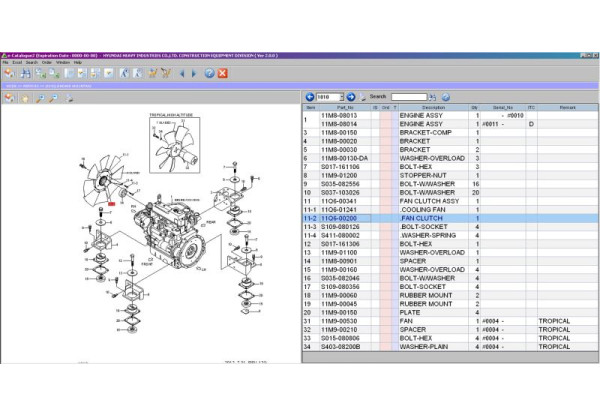This screenshot has height=416, width=600.
Task: Click next figure arrow beside 1010 dropdown
Action: click(351, 97)
